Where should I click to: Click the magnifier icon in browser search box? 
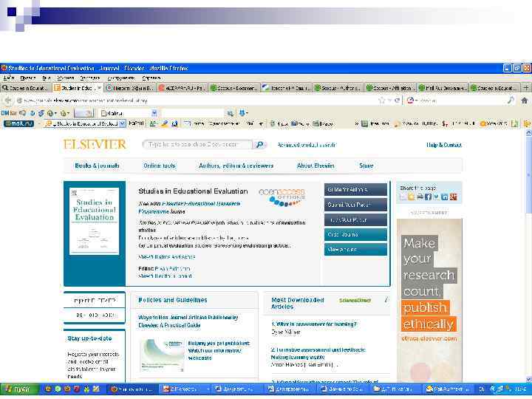(511, 100)
